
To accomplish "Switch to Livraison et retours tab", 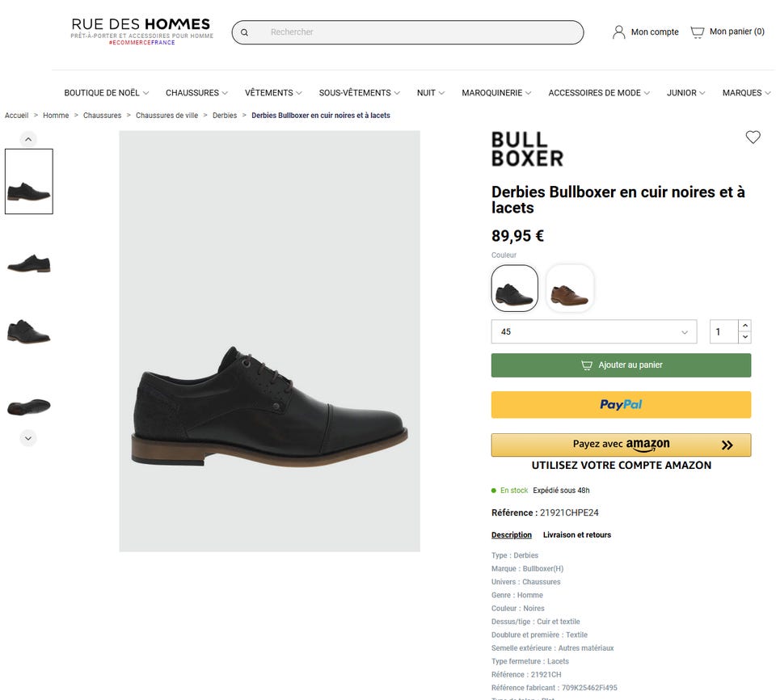I will 576,535.
